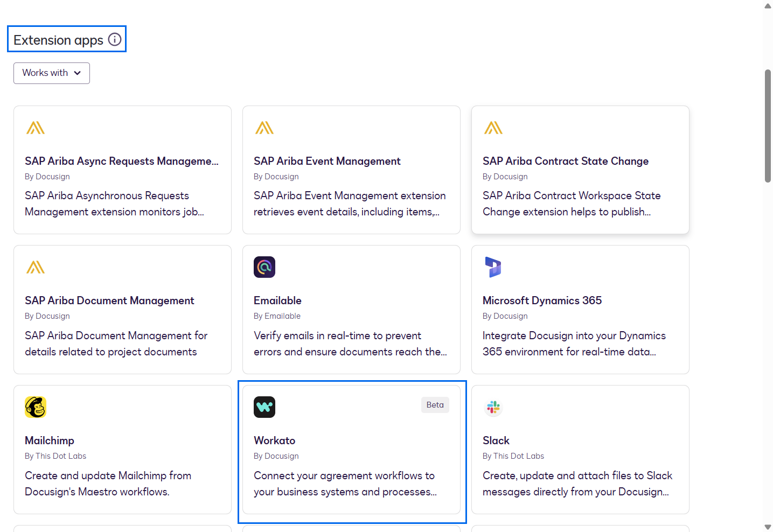Image resolution: width=773 pixels, height=532 pixels.
Task: Click the SAP Ariba Contract State Change logo
Action: (x=493, y=128)
